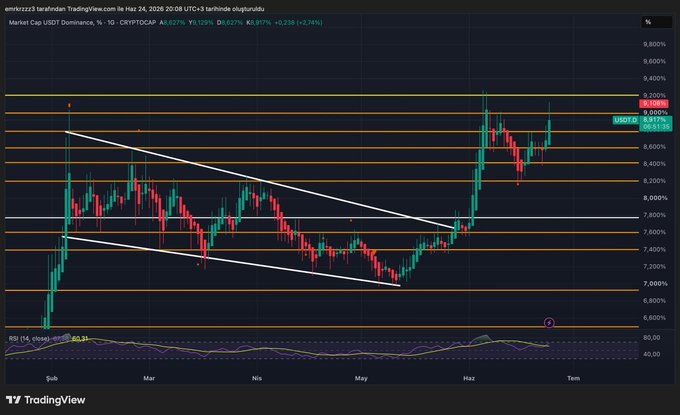Image resolution: width=680 pixels, height=415 pixels.
Task: Click the 9,400% price axis label
Action: click(x=654, y=78)
